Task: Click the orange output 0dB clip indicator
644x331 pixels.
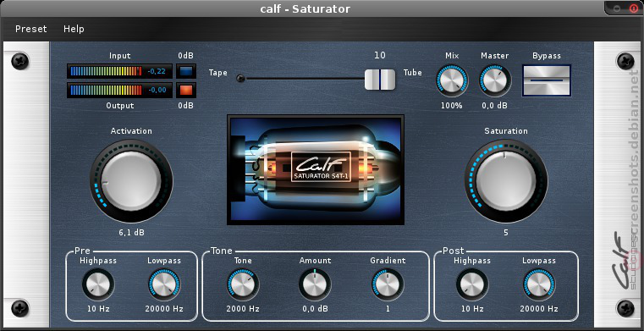Action: click(x=186, y=90)
